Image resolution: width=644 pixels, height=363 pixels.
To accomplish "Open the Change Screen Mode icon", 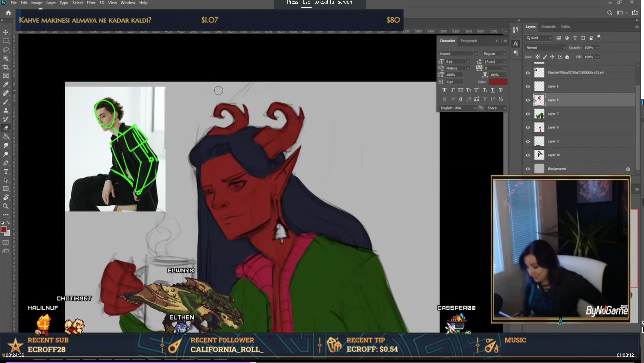I will 6,251.
